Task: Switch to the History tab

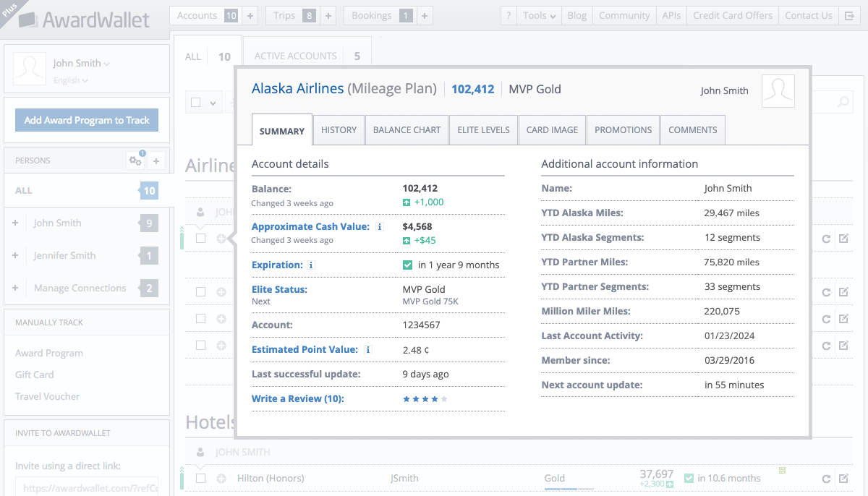Action: pos(339,129)
